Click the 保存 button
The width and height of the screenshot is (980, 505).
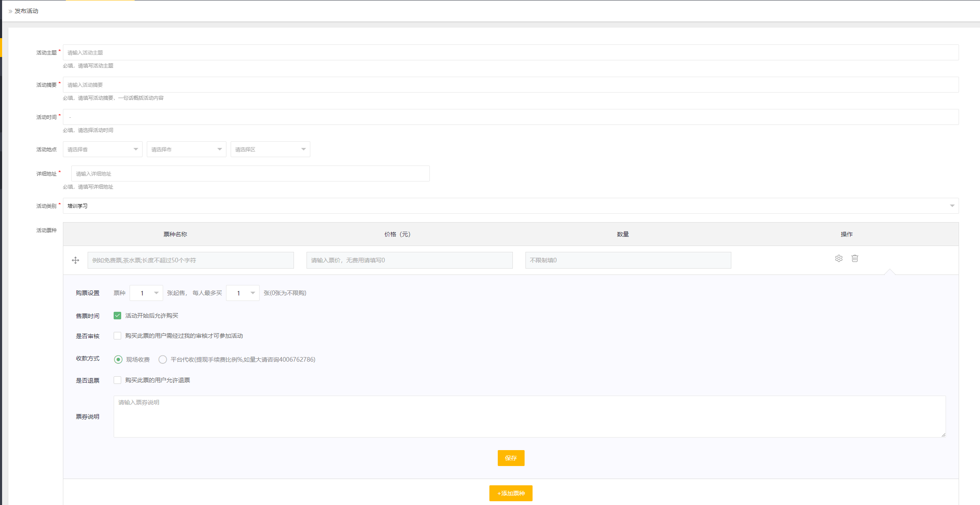(511, 458)
